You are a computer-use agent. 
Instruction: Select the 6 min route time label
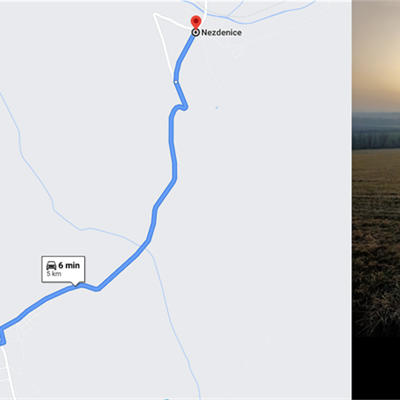[x=69, y=265]
